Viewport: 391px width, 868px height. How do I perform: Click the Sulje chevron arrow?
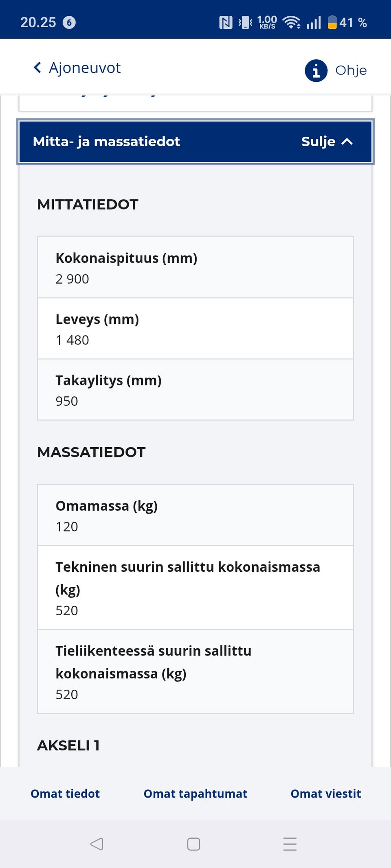point(347,142)
